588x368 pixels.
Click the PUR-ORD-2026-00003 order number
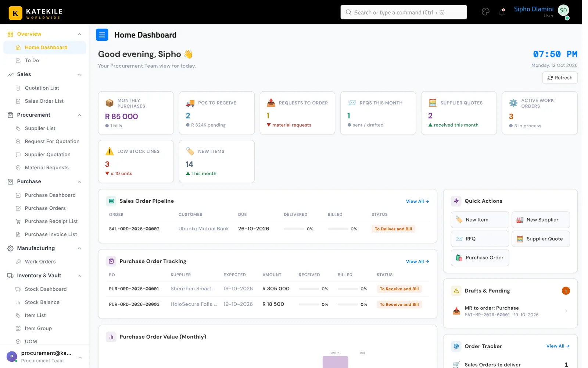tap(134, 304)
